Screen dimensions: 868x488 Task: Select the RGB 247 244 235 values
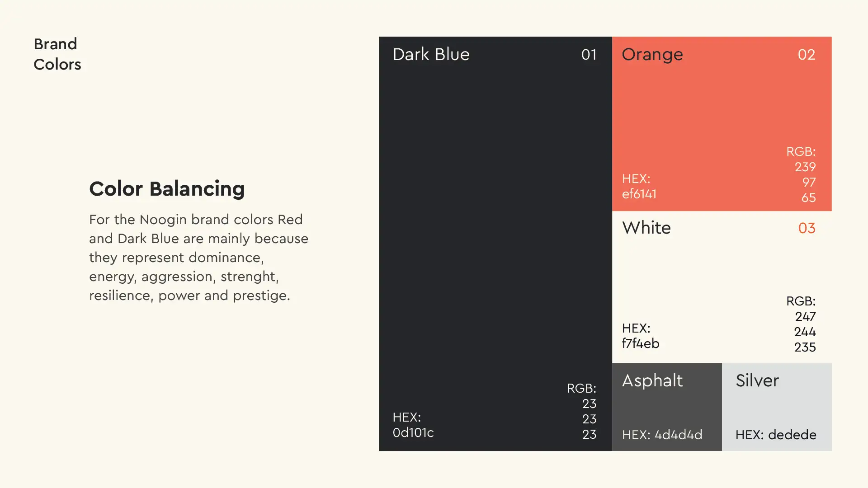tap(801, 324)
